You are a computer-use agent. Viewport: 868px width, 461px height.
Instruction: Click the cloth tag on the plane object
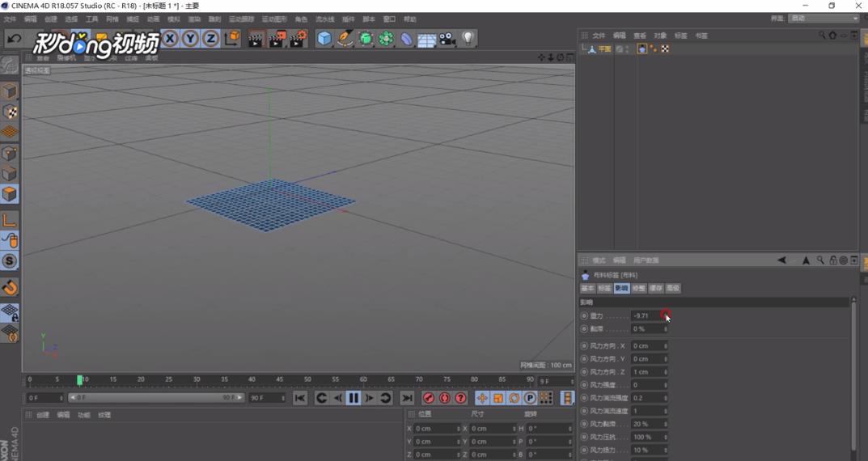[641, 49]
